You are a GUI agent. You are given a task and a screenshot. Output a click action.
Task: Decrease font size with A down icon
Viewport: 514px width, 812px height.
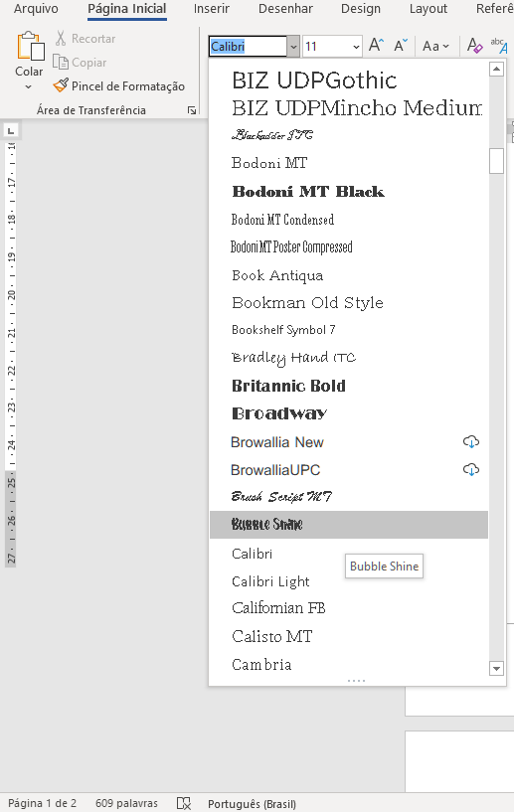click(401, 46)
